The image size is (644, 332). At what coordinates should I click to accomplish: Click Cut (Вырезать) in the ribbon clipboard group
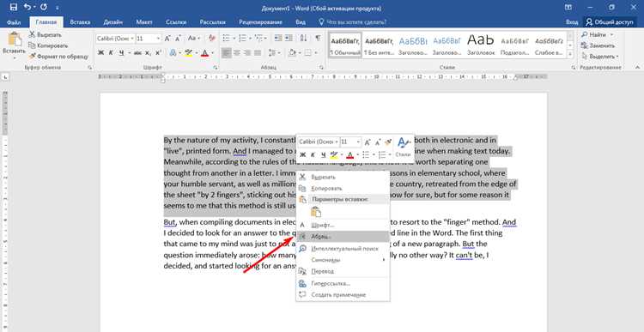click(46, 35)
